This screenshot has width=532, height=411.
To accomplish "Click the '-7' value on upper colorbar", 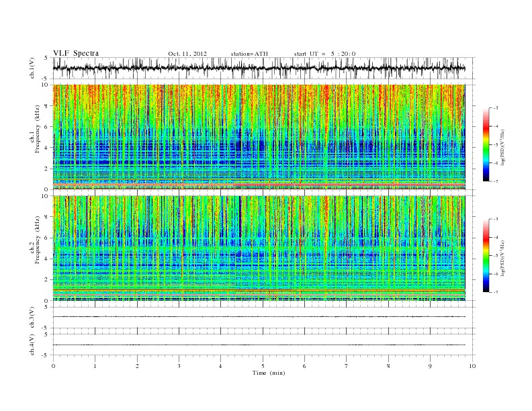I will [x=496, y=181].
